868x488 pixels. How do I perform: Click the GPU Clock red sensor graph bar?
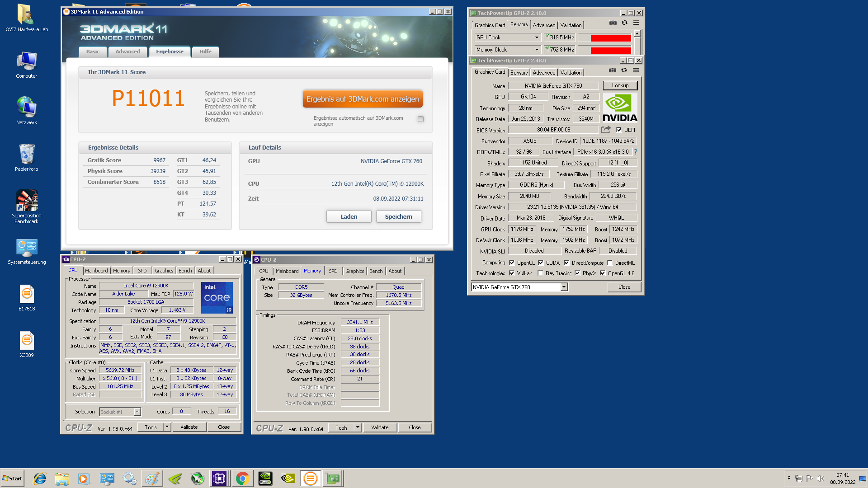coord(611,38)
